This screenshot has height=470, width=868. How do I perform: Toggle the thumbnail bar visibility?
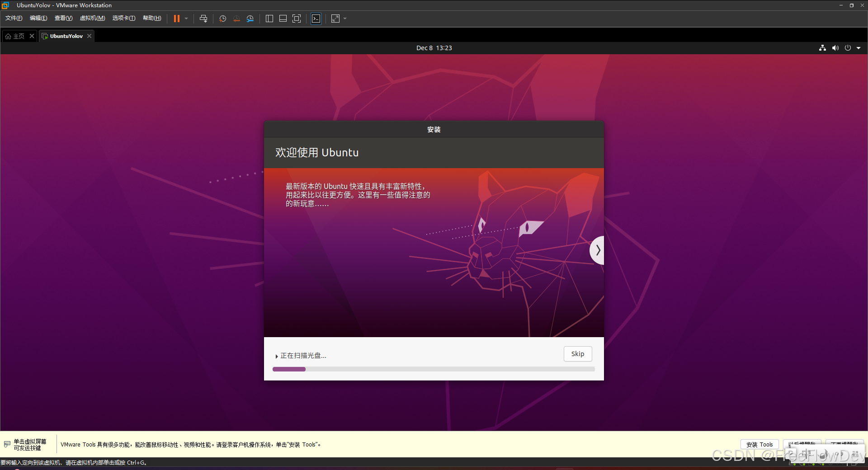point(283,19)
